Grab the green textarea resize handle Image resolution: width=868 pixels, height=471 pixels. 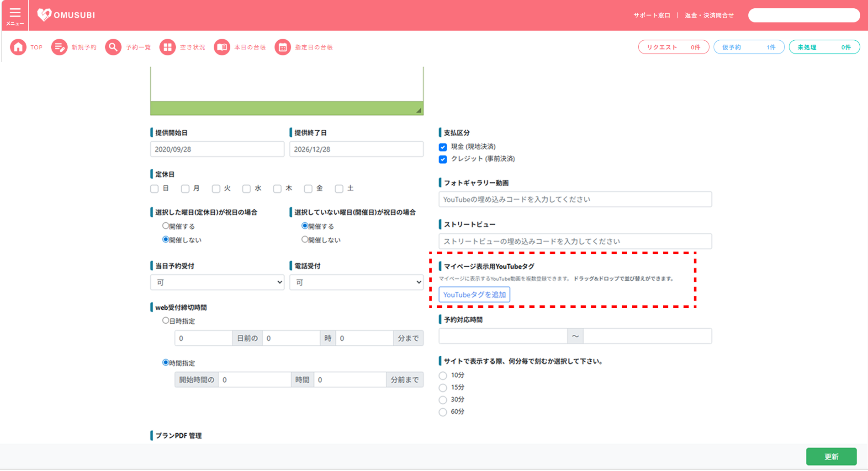point(418,110)
